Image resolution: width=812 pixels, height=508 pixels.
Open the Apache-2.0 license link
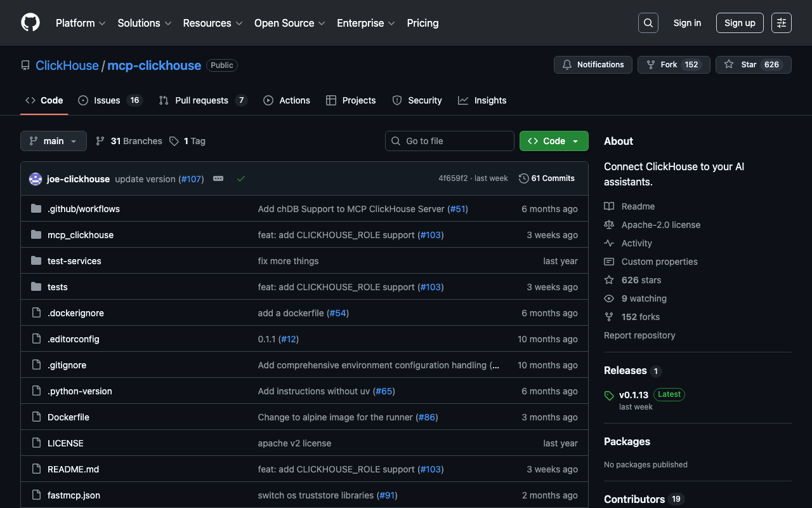[660, 225]
